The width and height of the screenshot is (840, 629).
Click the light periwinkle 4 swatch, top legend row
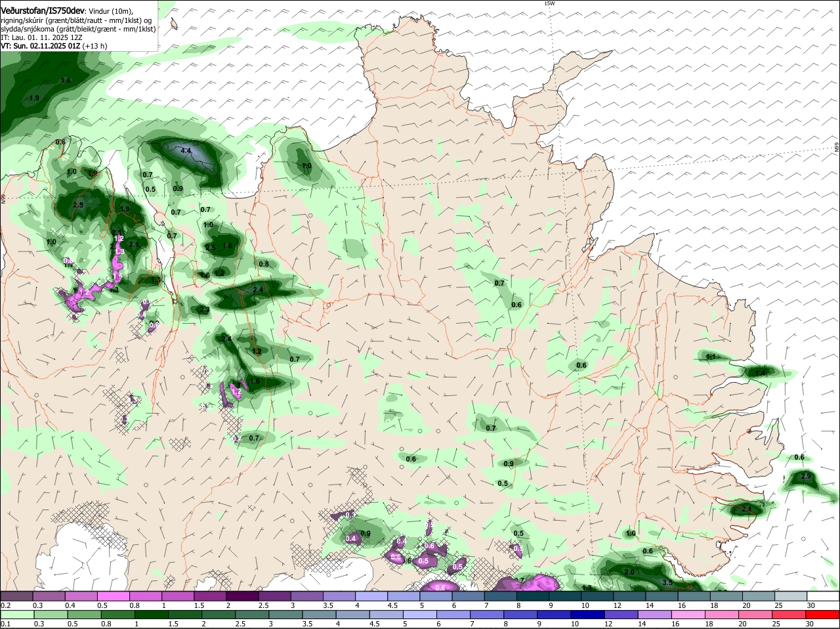371,596
